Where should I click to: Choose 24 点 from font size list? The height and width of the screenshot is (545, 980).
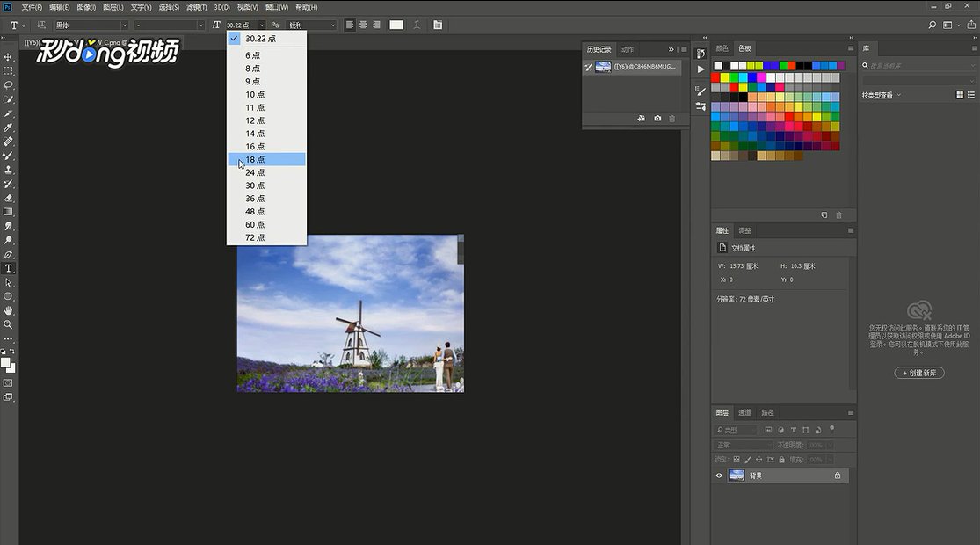pos(266,172)
